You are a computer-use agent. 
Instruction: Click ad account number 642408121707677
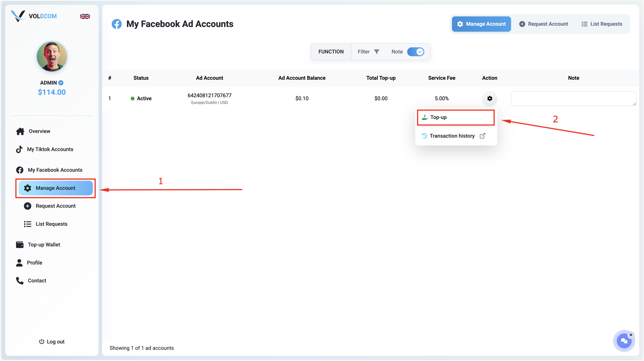pos(210,95)
